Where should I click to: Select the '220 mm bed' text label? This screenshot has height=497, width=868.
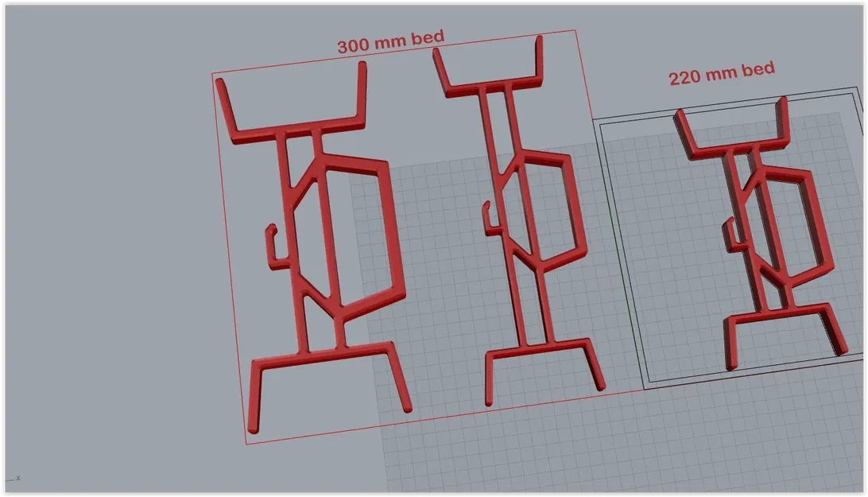(x=722, y=73)
